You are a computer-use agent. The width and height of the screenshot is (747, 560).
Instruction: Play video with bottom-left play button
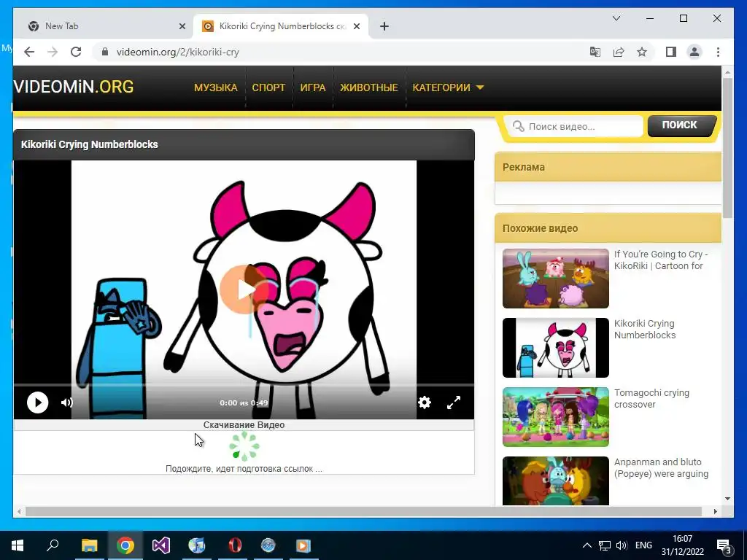38,402
